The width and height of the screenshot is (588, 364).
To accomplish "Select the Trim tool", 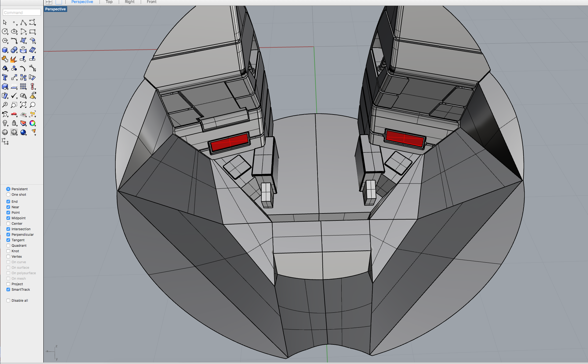I will [23, 59].
